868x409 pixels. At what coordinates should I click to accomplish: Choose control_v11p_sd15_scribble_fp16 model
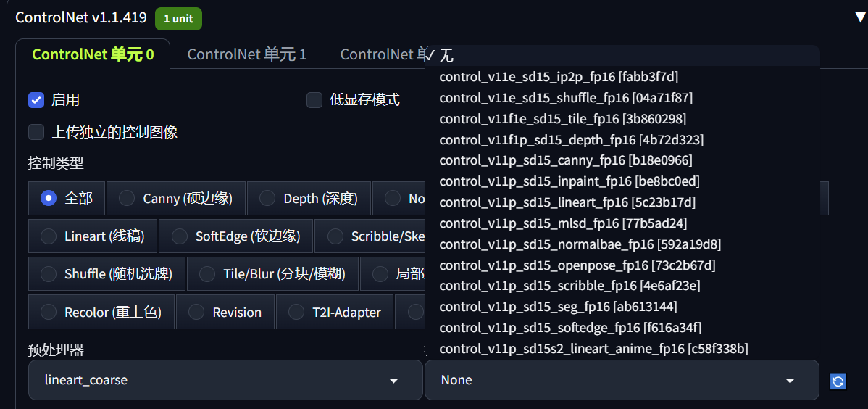pos(622,286)
